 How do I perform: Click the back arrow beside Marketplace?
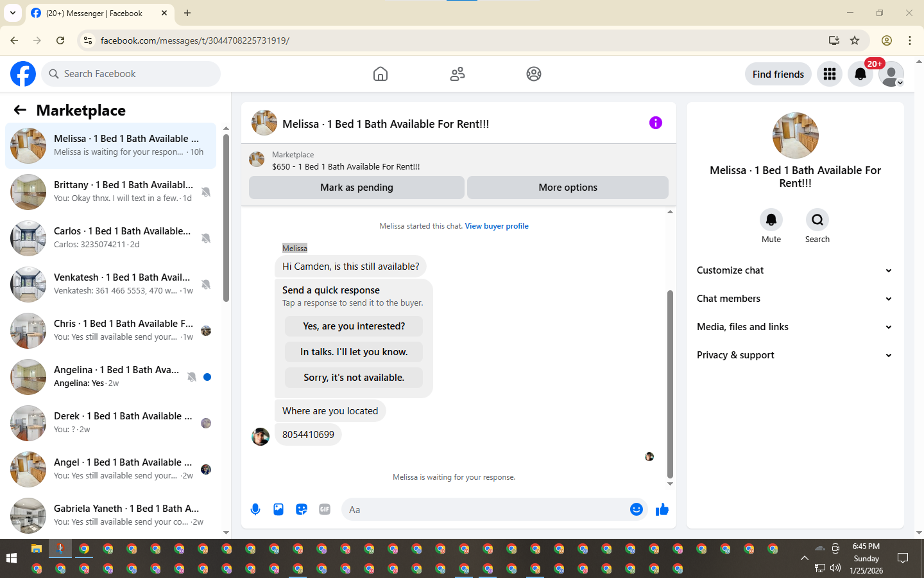coord(20,110)
